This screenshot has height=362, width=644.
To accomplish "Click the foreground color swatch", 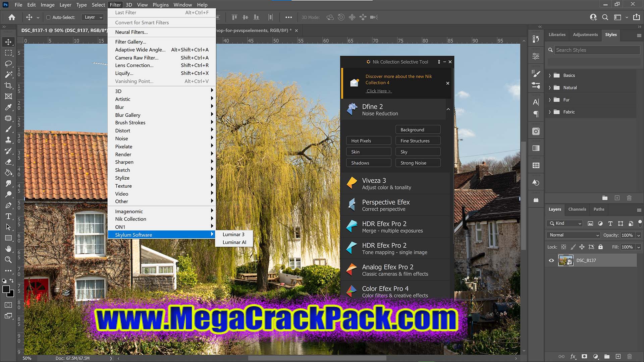I will (6, 289).
